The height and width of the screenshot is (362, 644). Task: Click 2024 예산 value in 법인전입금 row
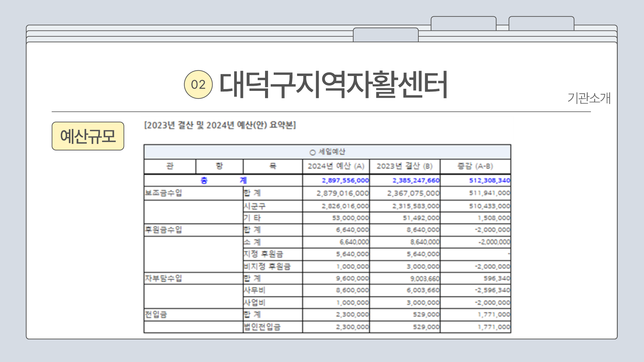pos(352,327)
